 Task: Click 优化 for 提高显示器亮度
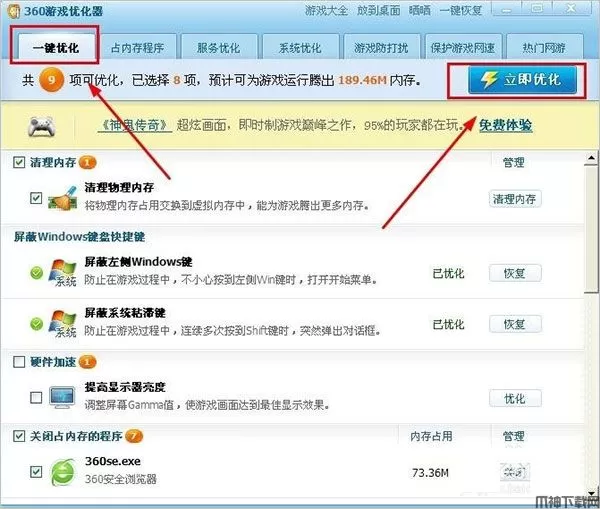pos(515,398)
